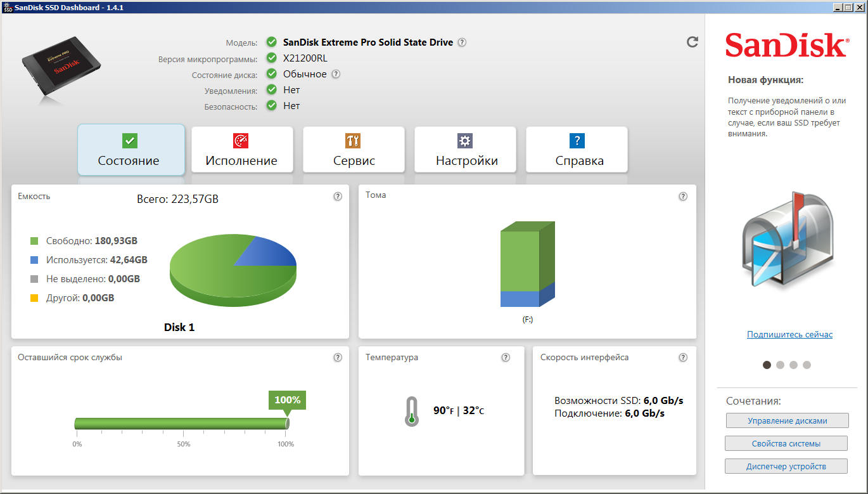Follow the Подпишитесь сейчас link

[x=789, y=334]
